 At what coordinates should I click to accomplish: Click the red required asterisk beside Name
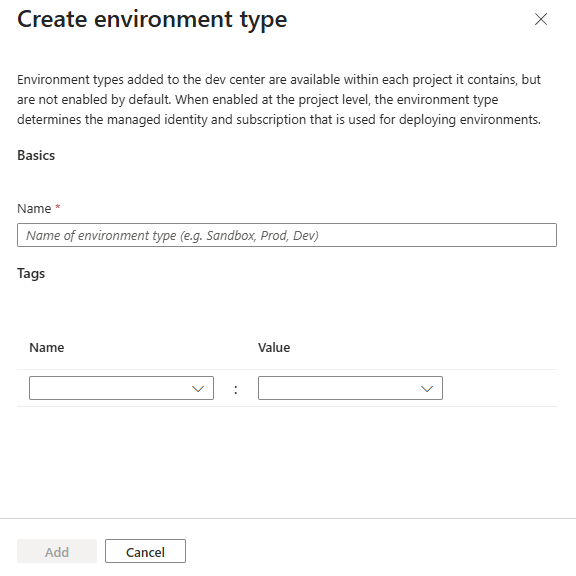pyautogui.click(x=58, y=207)
